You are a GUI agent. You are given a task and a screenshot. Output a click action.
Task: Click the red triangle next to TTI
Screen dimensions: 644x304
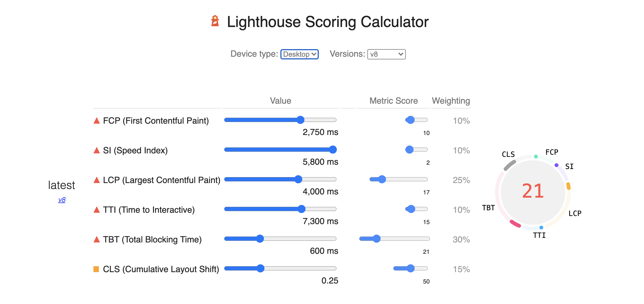click(x=96, y=210)
